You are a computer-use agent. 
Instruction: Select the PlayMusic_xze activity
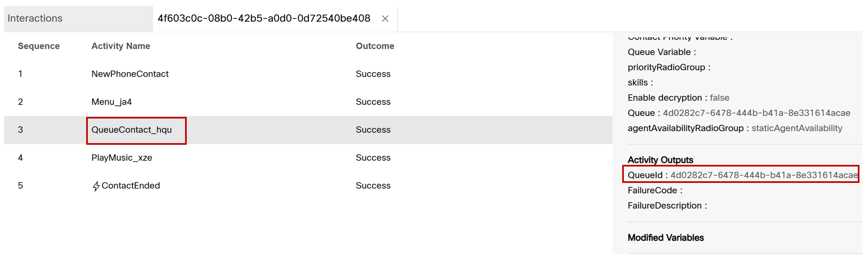pyautogui.click(x=121, y=158)
